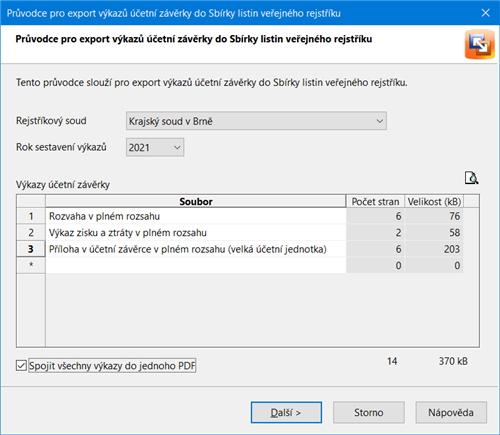The height and width of the screenshot is (435, 500).
Task: Click the Další button
Action: pos(286,413)
